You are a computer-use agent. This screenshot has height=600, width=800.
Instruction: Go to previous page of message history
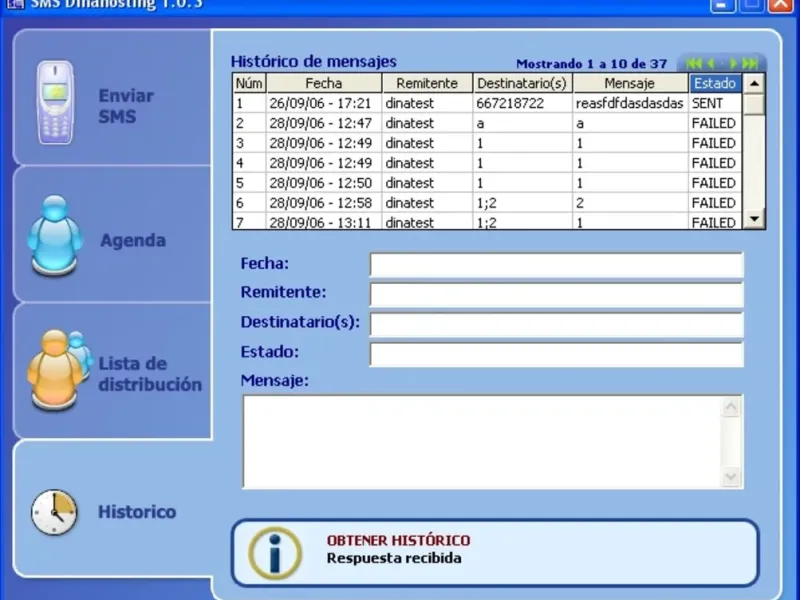point(711,63)
